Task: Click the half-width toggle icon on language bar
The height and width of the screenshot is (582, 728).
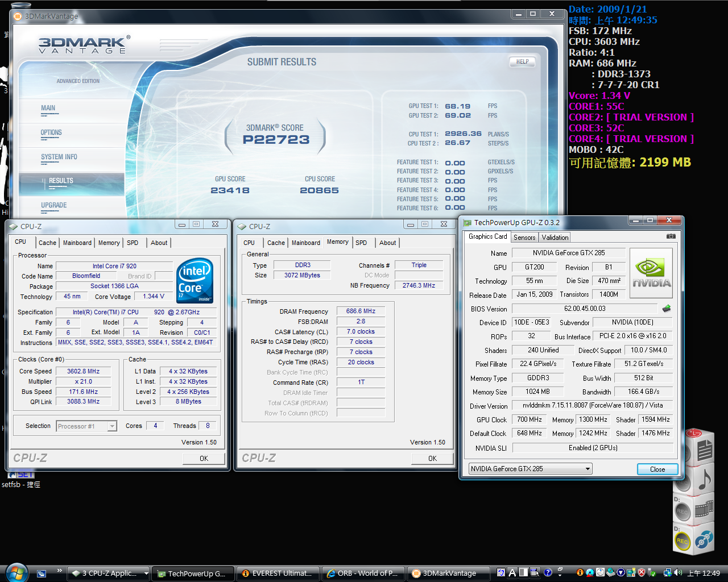Action: (524, 573)
